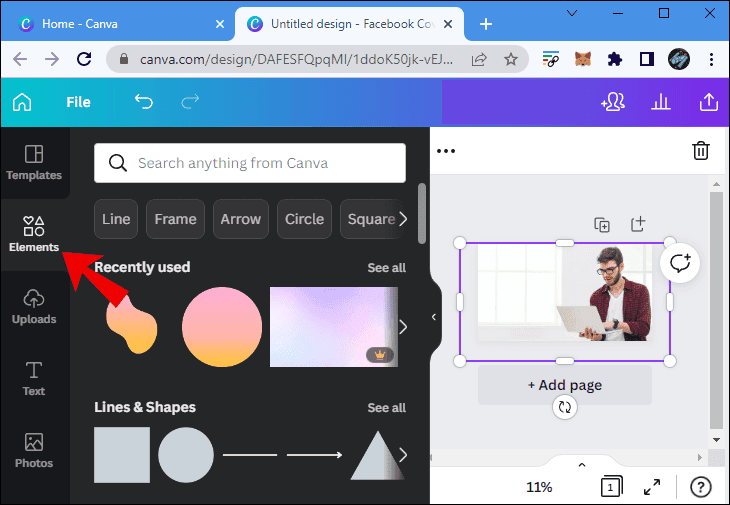Open Chrome three-dot menu
Image resolution: width=730 pixels, height=505 pixels.
click(711, 59)
